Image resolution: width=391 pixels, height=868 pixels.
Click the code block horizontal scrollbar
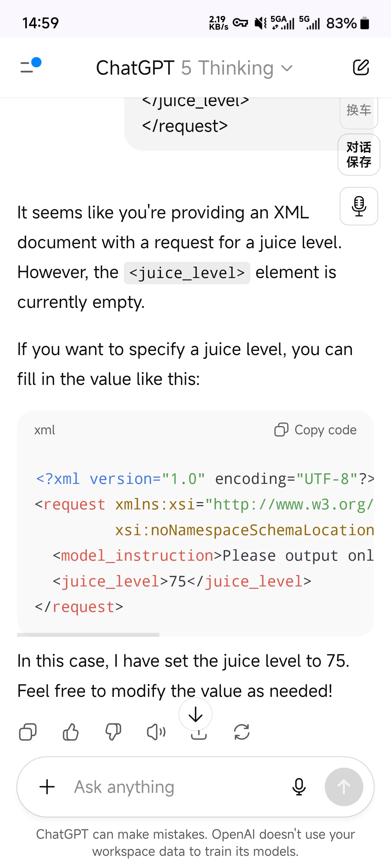[x=88, y=635]
